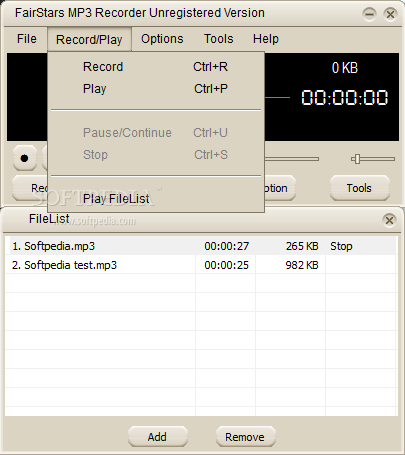Click the playback position slider track

click(292, 159)
